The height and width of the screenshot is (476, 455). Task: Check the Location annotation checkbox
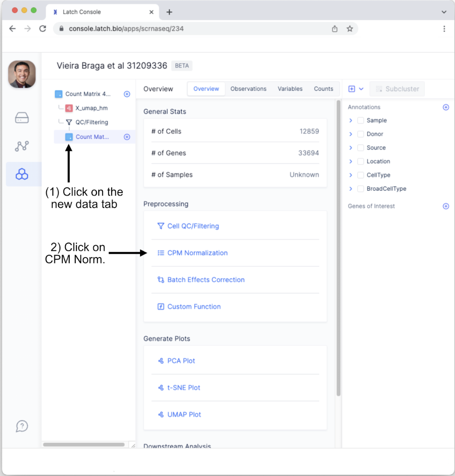pos(361,162)
